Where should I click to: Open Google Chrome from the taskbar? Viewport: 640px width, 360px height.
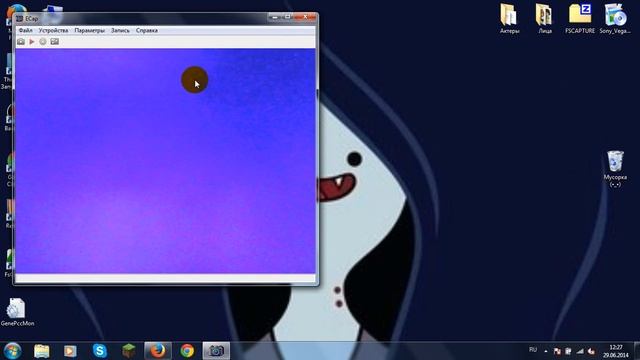tap(187, 351)
